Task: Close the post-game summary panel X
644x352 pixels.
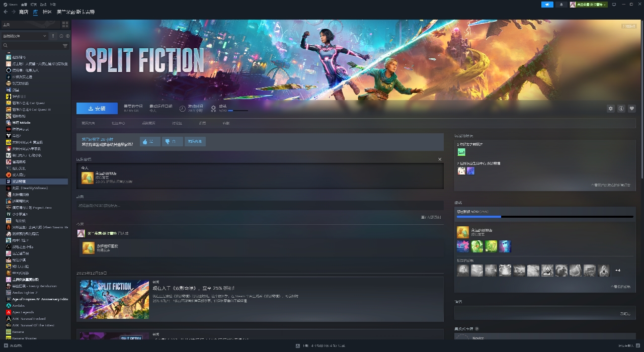Action: pos(440,159)
